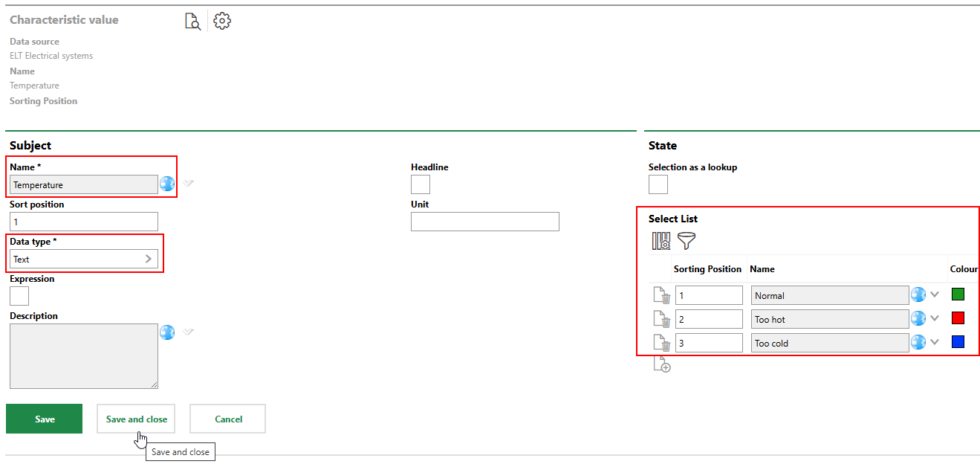The height and width of the screenshot is (467, 980).
Task: Delete the Too cold row via trash icon
Action: 661,343
